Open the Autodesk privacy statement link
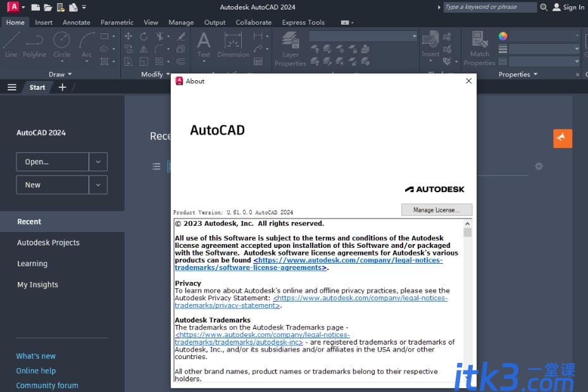Image resolution: width=588 pixels, height=392 pixels. pos(311,302)
